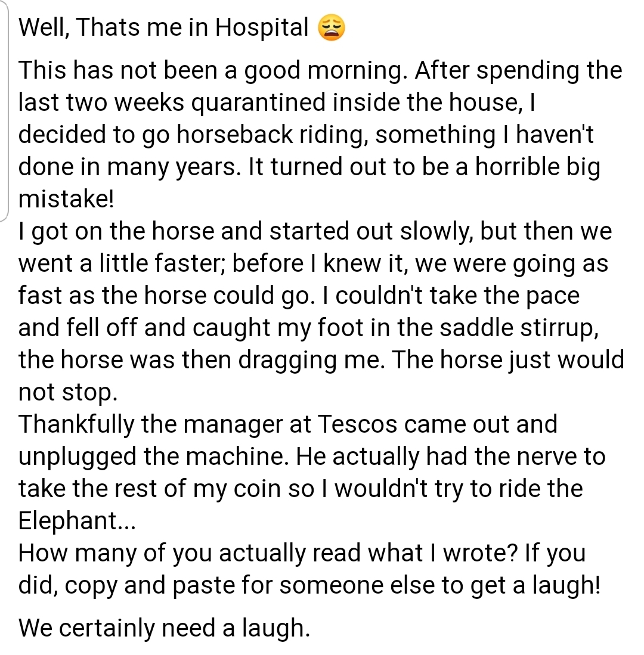Click the word 'quarantined' in the post

tap(258, 103)
